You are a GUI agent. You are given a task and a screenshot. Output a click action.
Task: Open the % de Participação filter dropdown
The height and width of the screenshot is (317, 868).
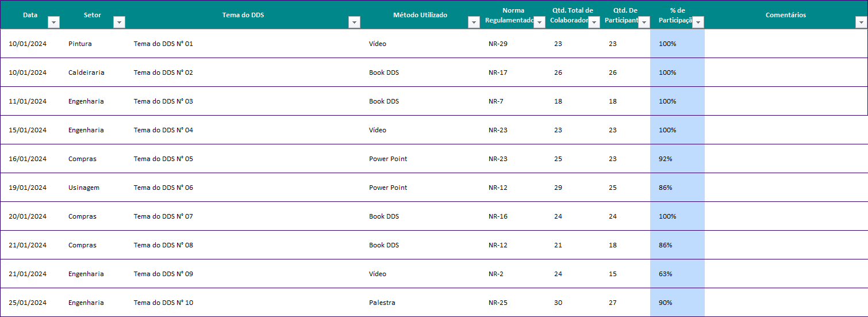pyautogui.click(x=698, y=22)
